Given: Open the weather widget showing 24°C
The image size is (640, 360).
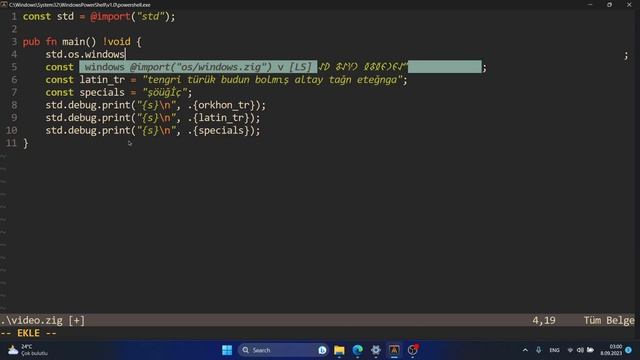Looking at the screenshot, I should click(28, 350).
